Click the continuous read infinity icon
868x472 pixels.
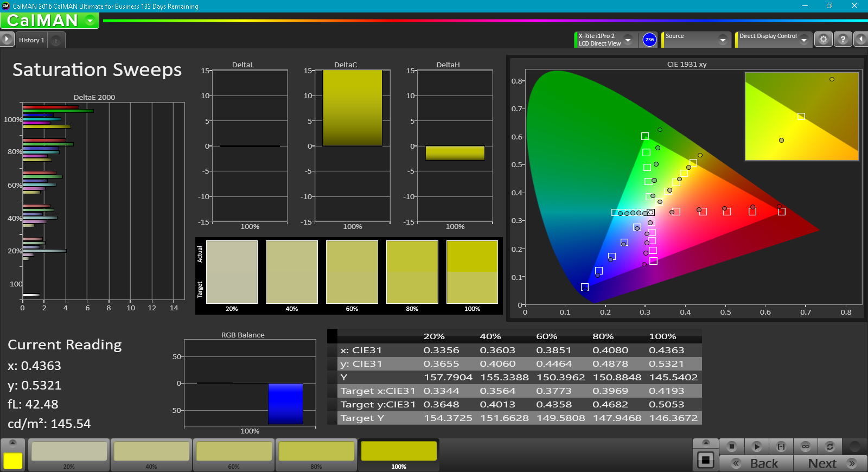coord(806,447)
